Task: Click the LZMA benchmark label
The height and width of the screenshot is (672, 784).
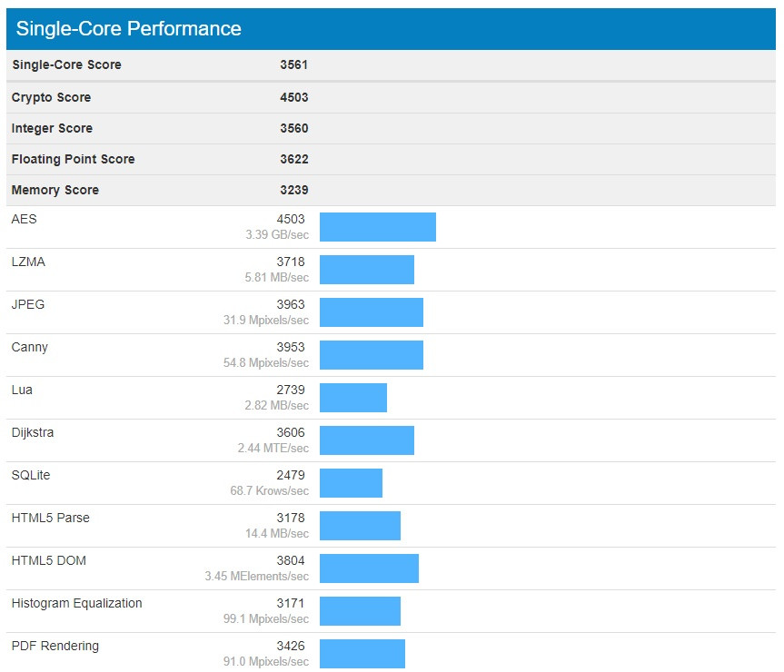Action: pyautogui.click(x=28, y=262)
